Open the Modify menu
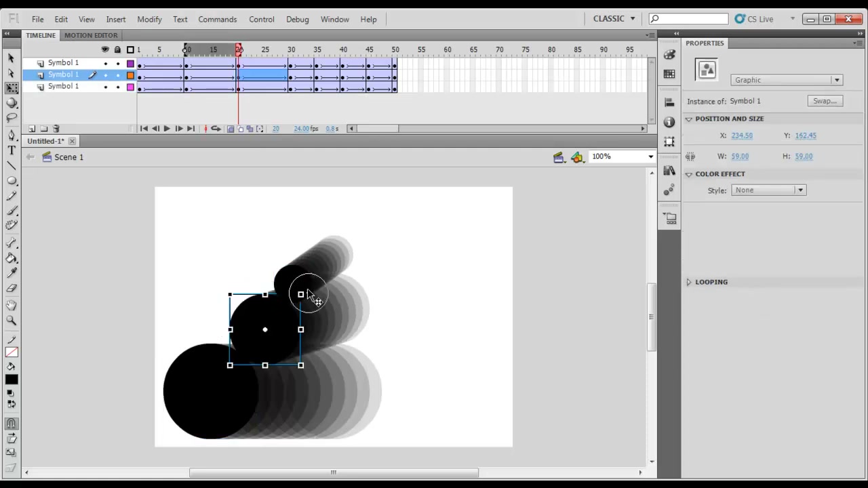 tap(149, 19)
